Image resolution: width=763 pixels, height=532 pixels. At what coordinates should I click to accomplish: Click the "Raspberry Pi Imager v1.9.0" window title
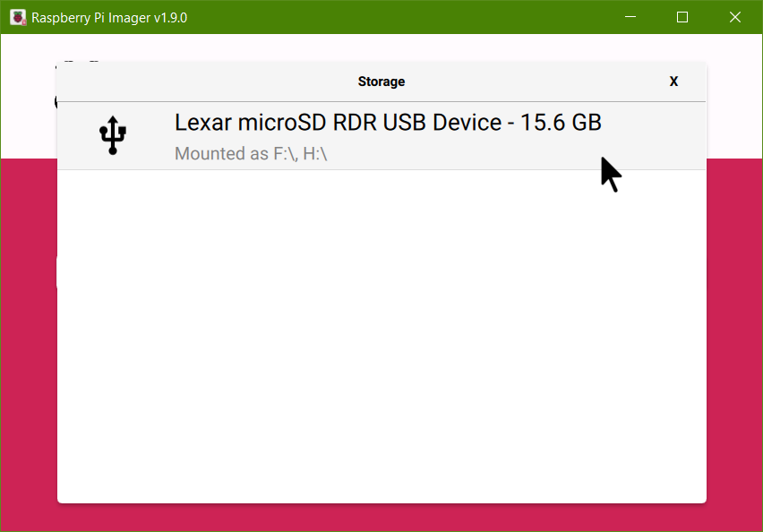pyautogui.click(x=109, y=18)
